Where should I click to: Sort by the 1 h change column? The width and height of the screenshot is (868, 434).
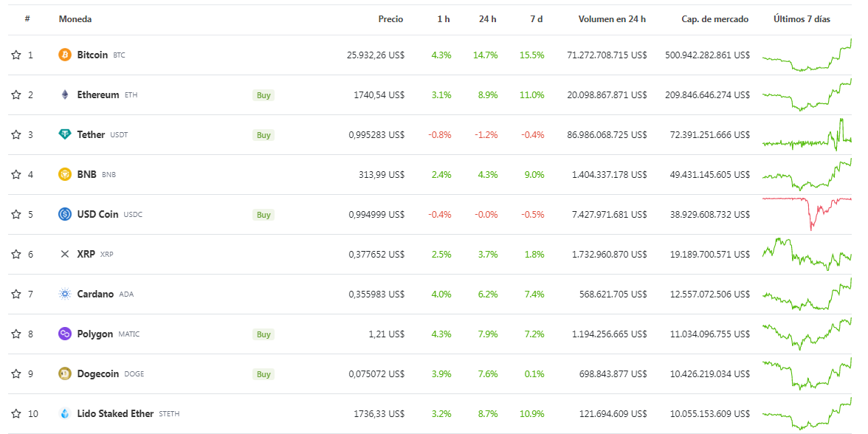(444, 19)
